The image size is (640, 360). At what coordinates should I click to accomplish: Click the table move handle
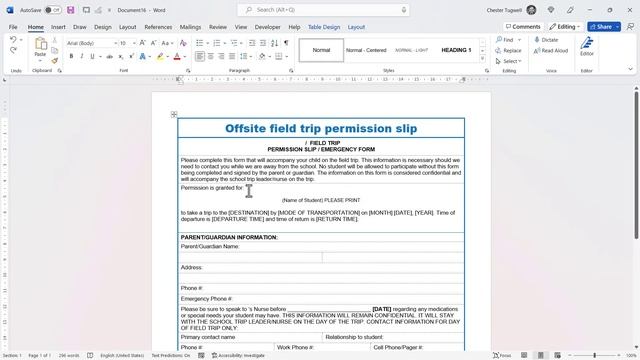point(174,114)
